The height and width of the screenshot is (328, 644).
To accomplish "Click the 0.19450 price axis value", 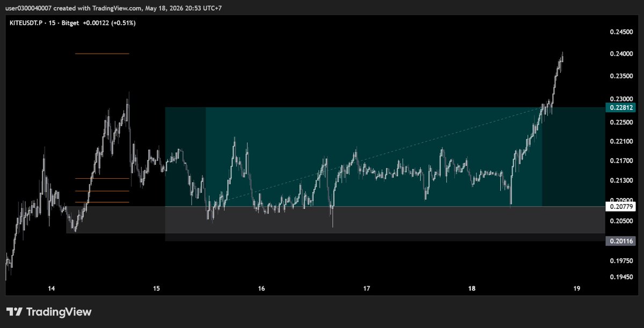I will pos(621,276).
